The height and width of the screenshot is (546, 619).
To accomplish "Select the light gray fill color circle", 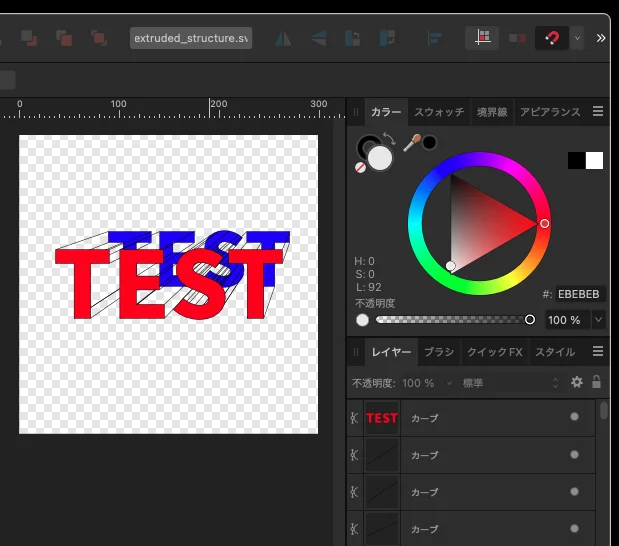I will (x=380, y=158).
